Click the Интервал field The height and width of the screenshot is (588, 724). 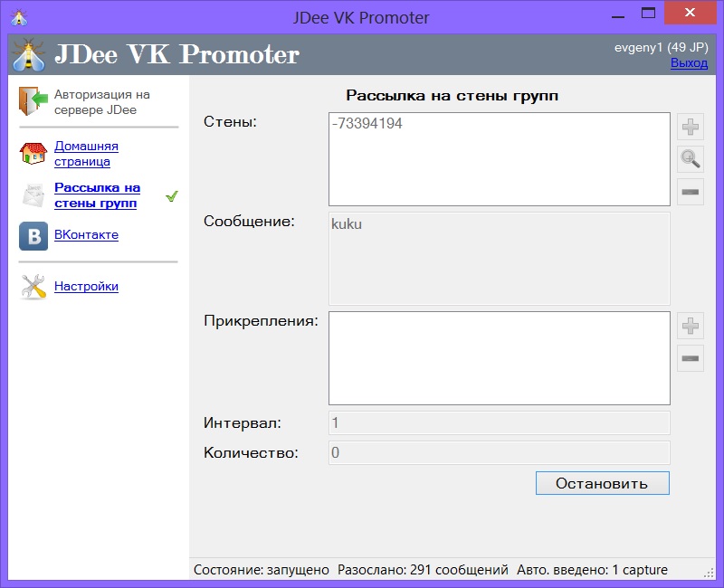[x=500, y=422]
